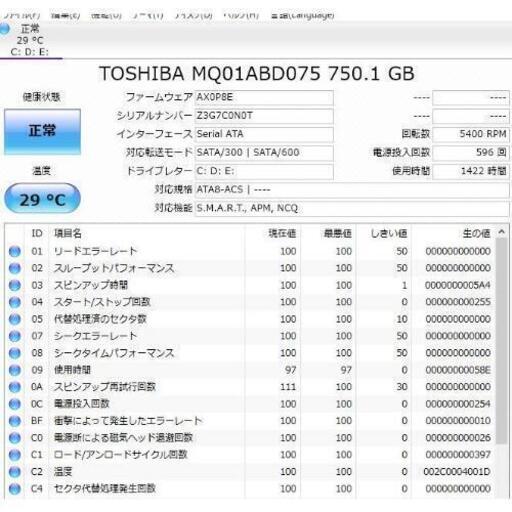Viewport: 512px width, 512px height.
Task: Click the 対応機能 field S.M.A.R.T., APM, NCQ
Action: click(x=352, y=208)
